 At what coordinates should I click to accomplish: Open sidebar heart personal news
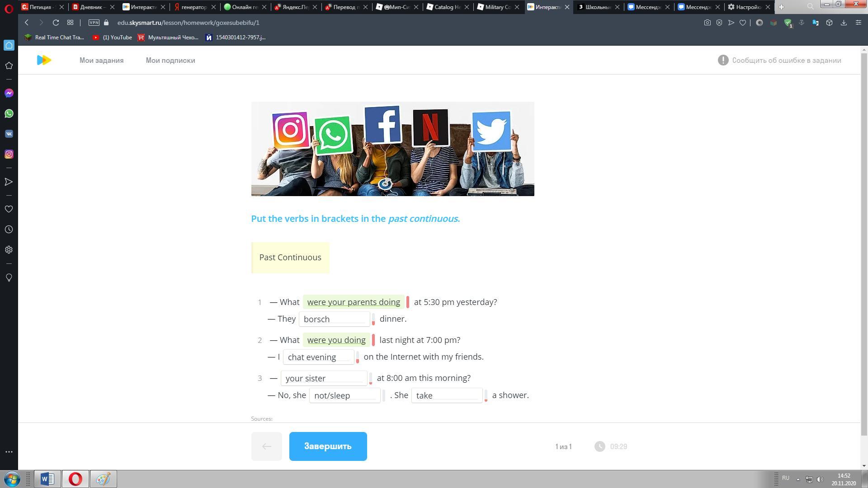(9, 209)
